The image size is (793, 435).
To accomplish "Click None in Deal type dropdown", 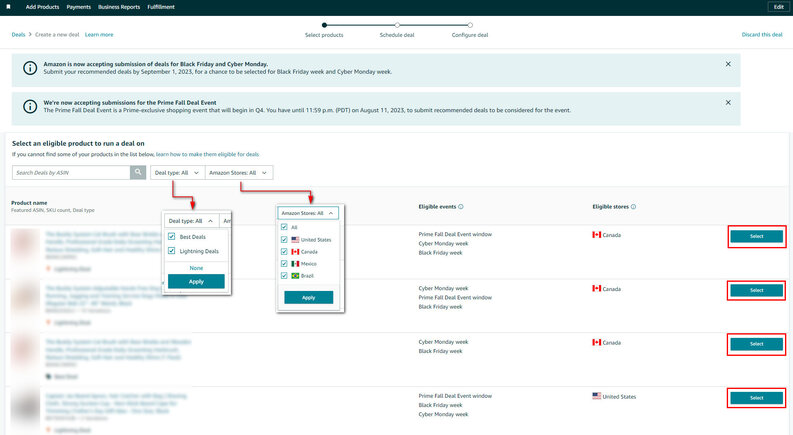I will (x=196, y=268).
